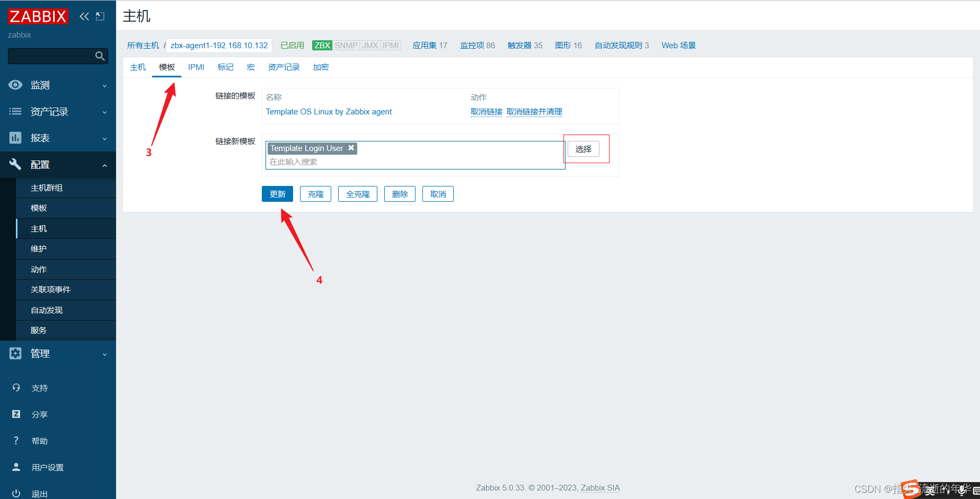Click the 配置 wrench icon
980x499 pixels.
click(x=15, y=164)
